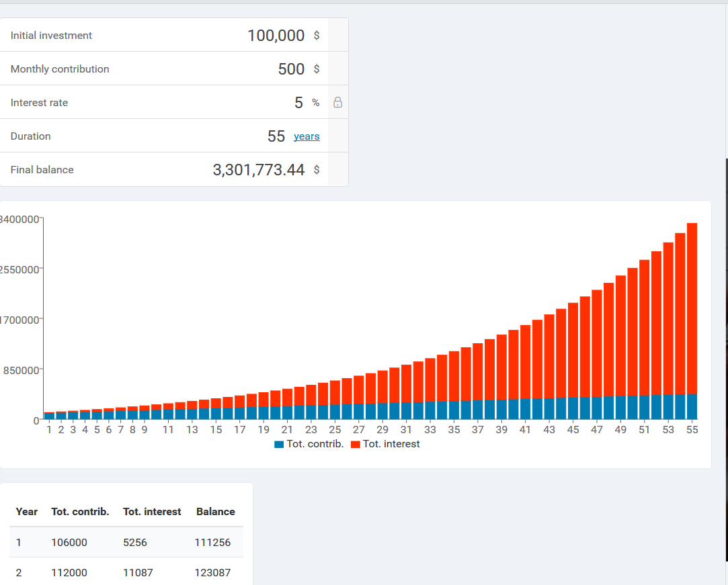The height and width of the screenshot is (585, 728).
Task: Click the Year column header
Action: coord(27,512)
